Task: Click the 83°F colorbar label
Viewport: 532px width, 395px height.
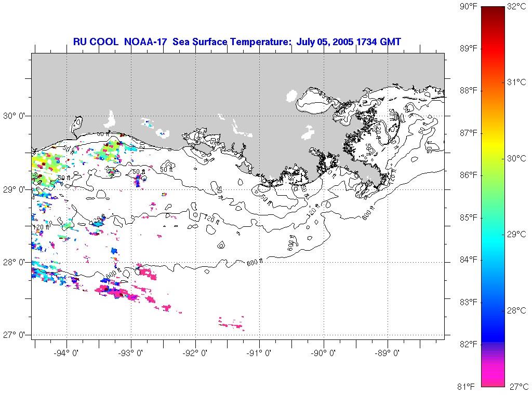Action: tap(468, 302)
